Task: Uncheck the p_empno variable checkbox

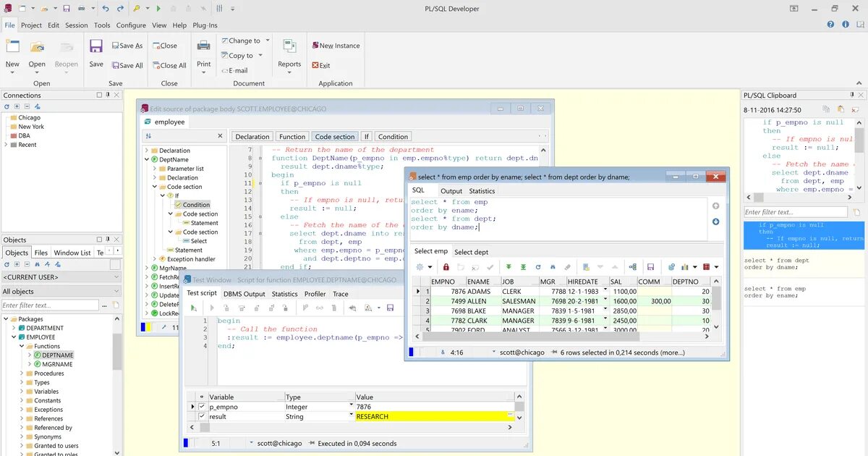Action: 202,407
